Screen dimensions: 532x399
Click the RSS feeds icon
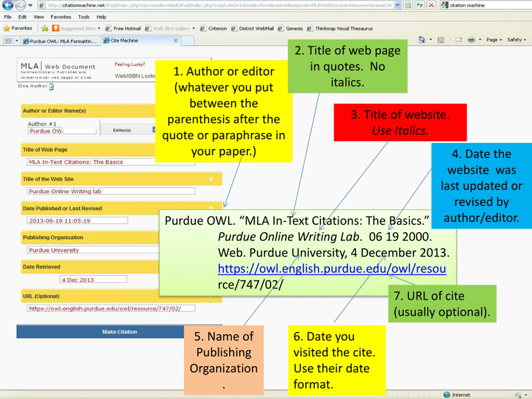(x=441, y=40)
